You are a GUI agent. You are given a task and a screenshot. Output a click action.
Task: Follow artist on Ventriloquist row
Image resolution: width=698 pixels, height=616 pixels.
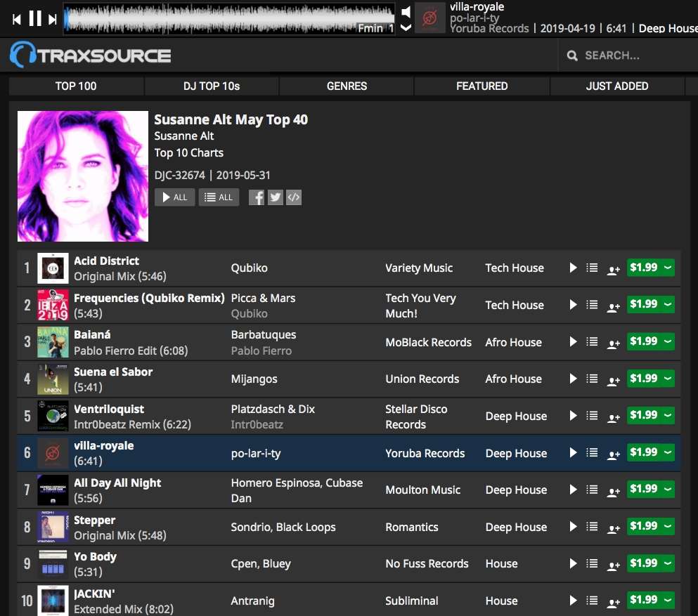(614, 418)
